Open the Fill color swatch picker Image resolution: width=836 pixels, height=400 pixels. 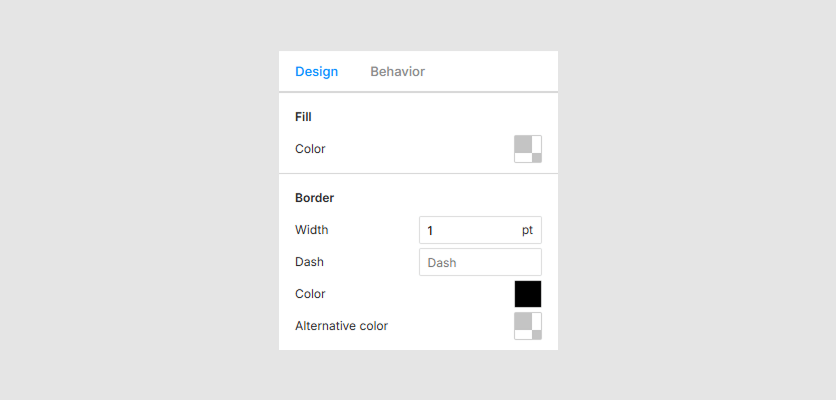click(527, 149)
